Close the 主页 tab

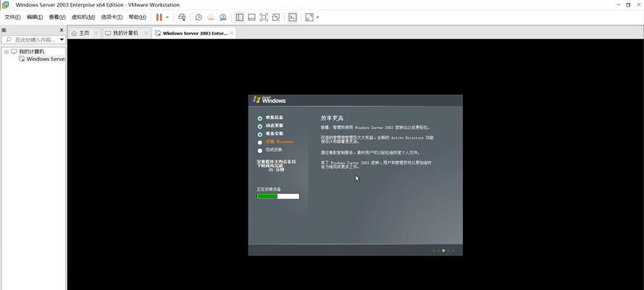(x=96, y=33)
